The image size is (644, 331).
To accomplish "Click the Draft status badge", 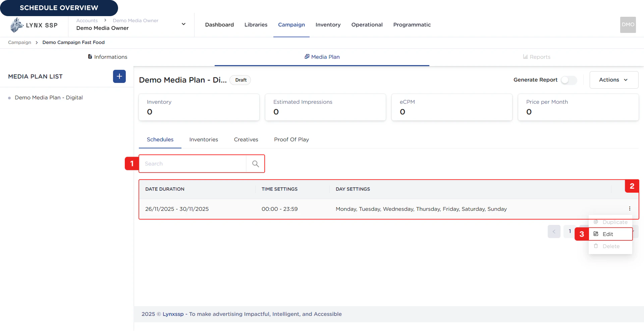I will coord(240,80).
